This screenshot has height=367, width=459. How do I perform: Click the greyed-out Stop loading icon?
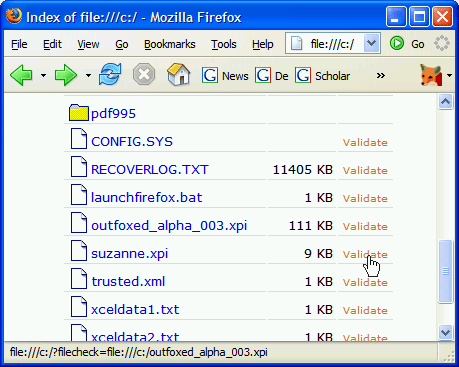(x=144, y=75)
